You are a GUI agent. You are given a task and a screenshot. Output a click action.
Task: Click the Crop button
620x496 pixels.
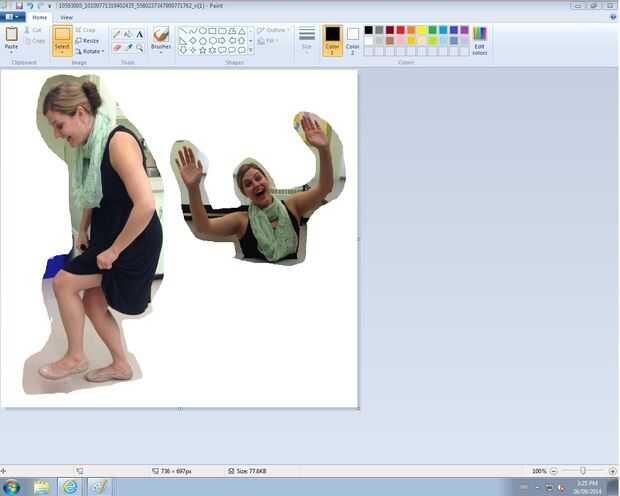coord(86,30)
